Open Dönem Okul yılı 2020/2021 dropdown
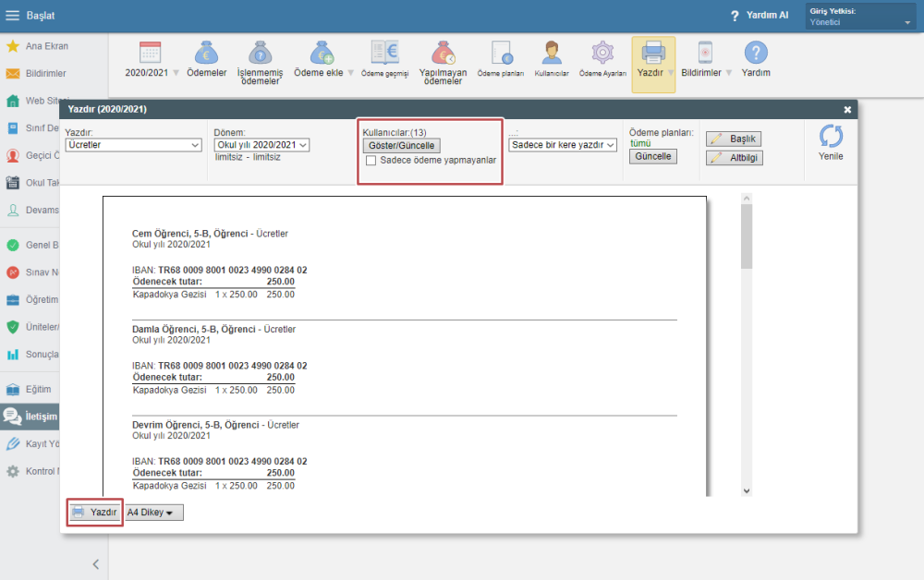Screen dimensions: 924x580 (261, 145)
